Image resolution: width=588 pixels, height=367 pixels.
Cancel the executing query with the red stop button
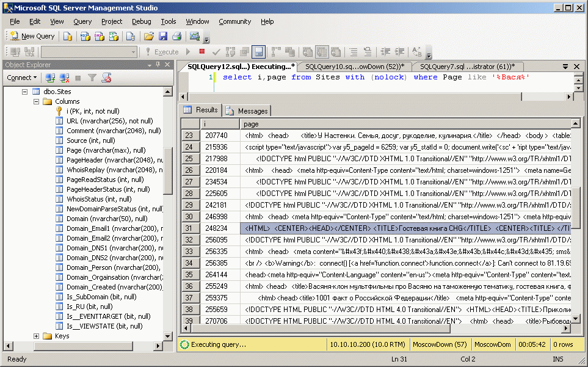201,52
